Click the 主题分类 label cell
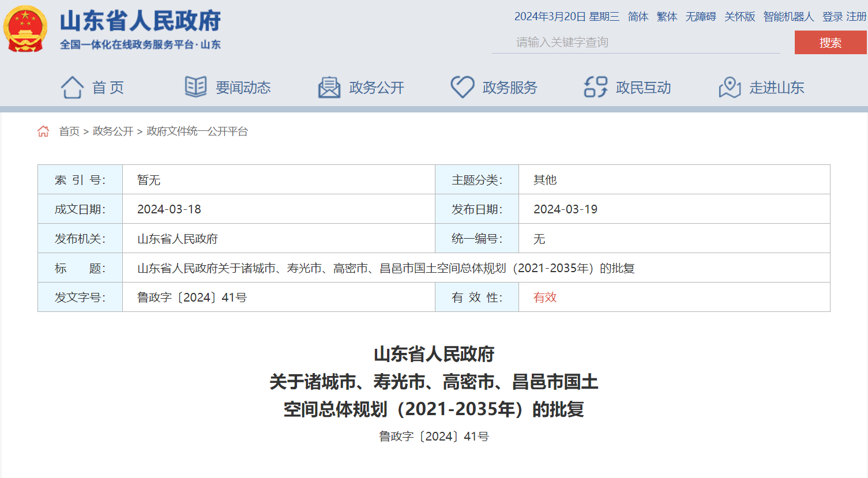The height and width of the screenshot is (478, 868). pos(477,180)
